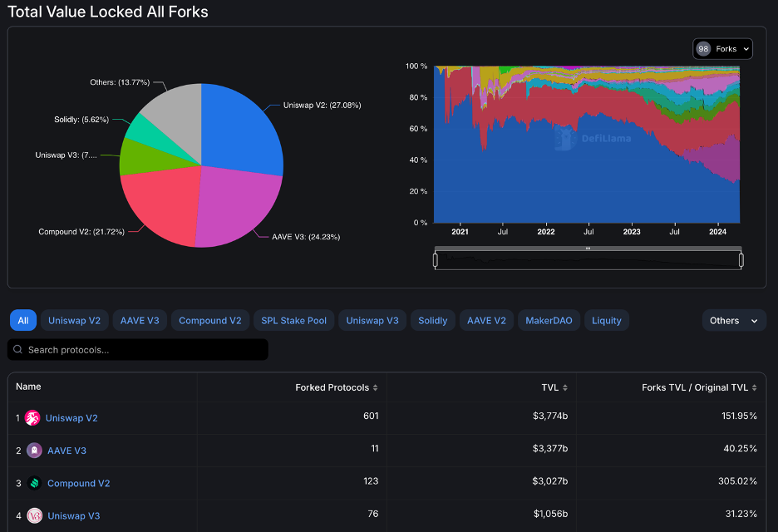Screen dimensions: 778x532
Task: Expand the Others filter dropdown
Action: (734, 321)
